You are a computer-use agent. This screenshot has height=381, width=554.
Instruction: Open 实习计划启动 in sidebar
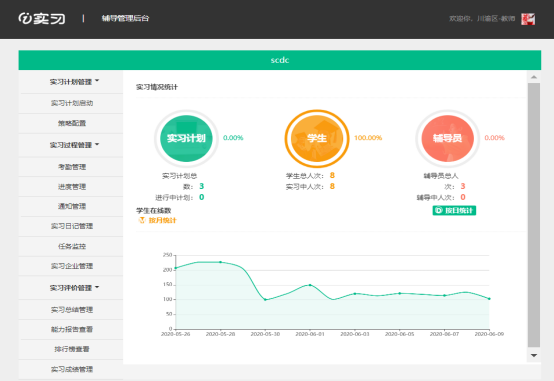coord(71,103)
